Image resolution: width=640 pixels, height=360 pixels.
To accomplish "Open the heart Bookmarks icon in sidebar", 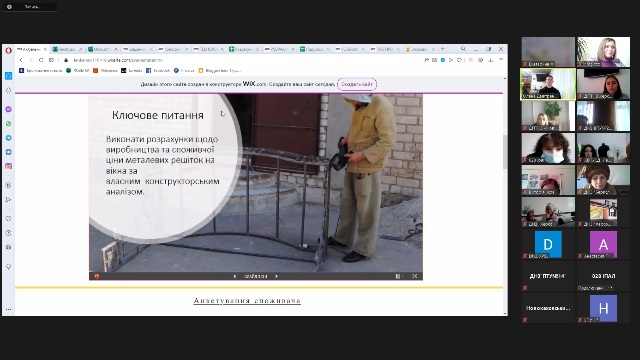I will tap(8, 218).
